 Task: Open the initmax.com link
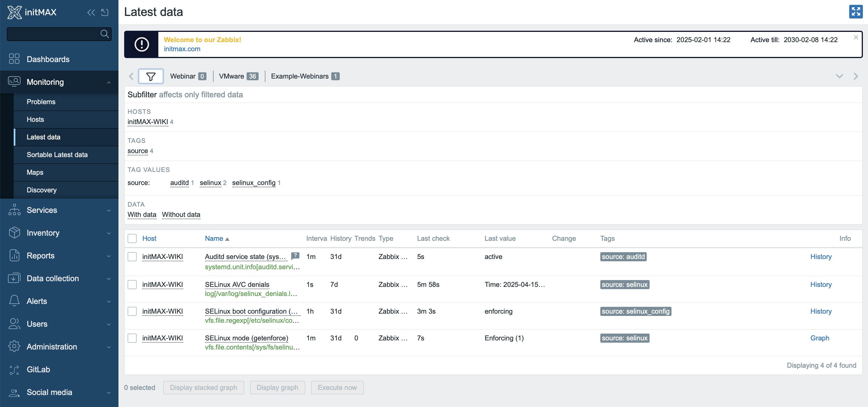coord(182,49)
